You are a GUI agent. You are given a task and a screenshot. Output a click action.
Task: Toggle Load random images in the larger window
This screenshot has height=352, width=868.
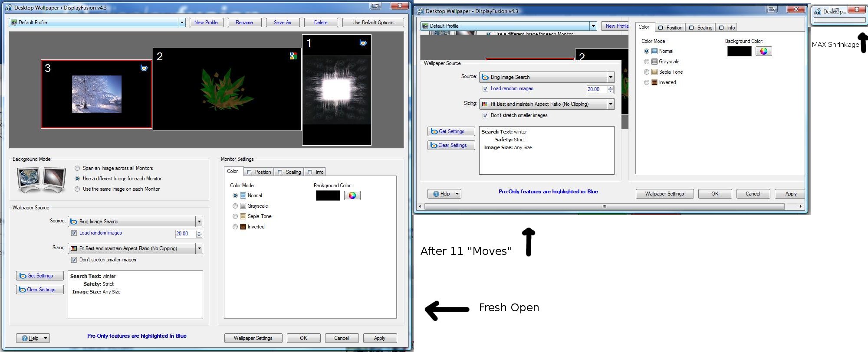point(74,233)
